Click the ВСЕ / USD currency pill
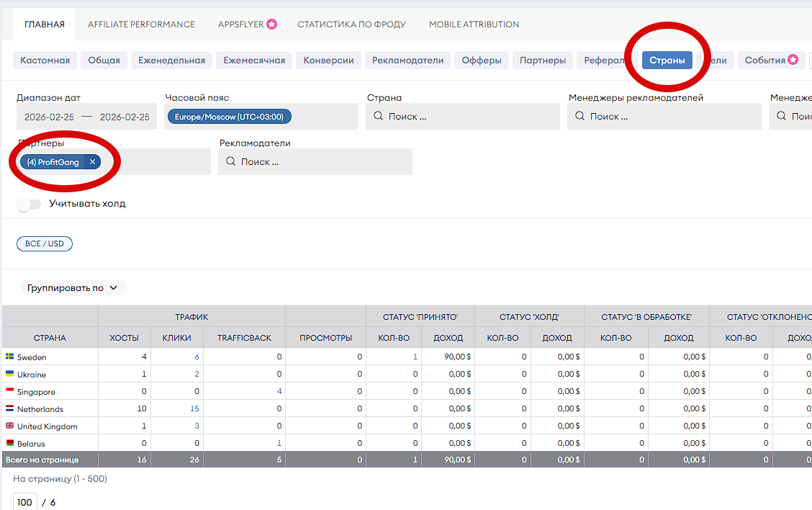 click(x=45, y=243)
